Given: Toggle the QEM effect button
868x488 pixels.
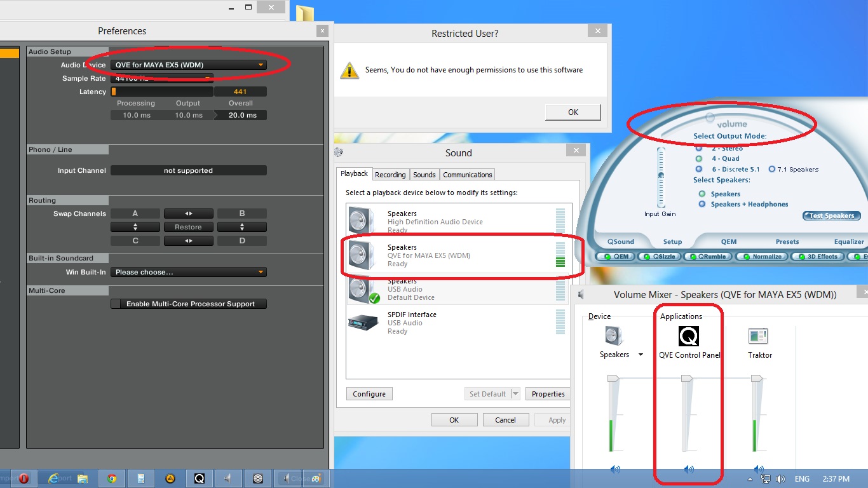Looking at the screenshot, I should (x=615, y=257).
